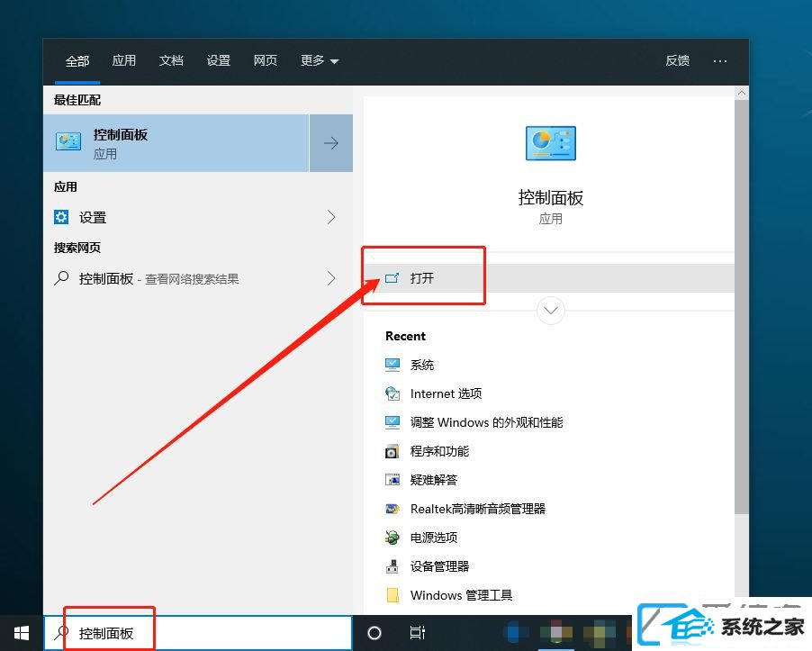Select the 全部 tab
Screen dimensions: 812x651
click(x=77, y=61)
